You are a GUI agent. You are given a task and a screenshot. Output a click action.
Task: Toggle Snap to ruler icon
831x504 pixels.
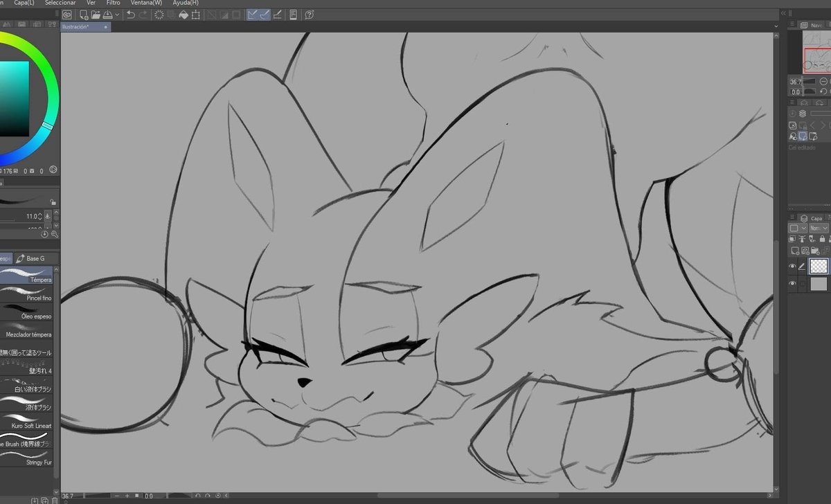pyautogui.click(x=253, y=15)
